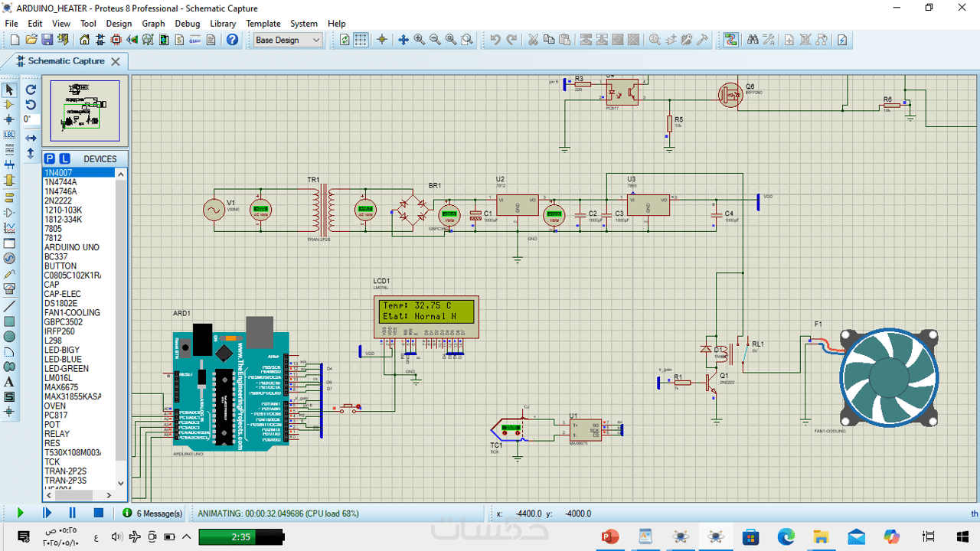Open the Library menu
980x551 pixels.
[223, 24]
